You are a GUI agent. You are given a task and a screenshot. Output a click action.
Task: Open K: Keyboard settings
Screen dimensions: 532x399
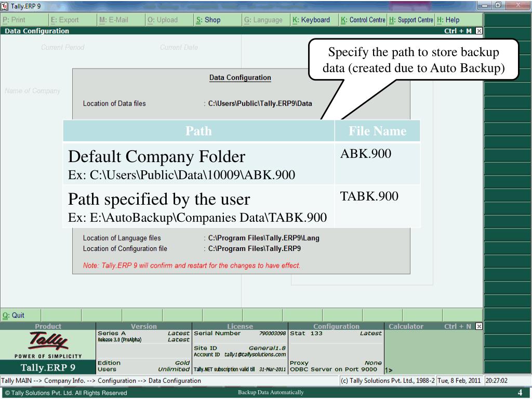[x=314, y=20]
